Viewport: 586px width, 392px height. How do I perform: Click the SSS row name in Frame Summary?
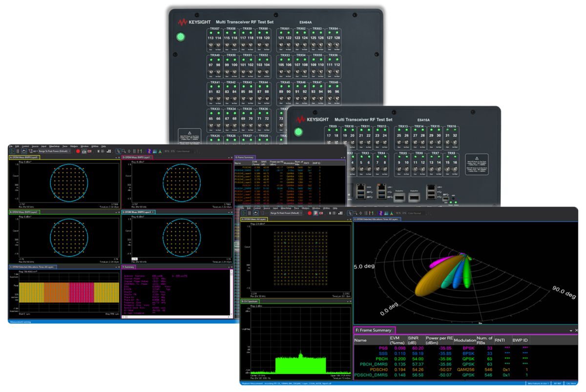click(383, 353)
